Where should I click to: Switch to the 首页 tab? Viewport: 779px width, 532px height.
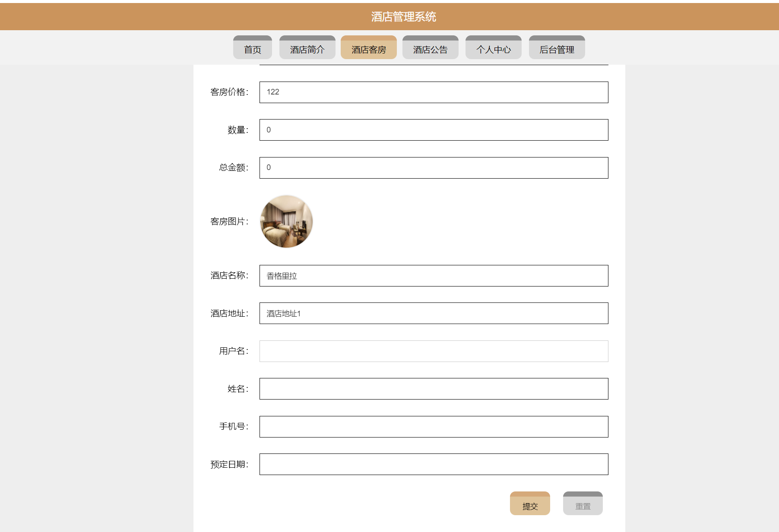click(x=252, y=48)
